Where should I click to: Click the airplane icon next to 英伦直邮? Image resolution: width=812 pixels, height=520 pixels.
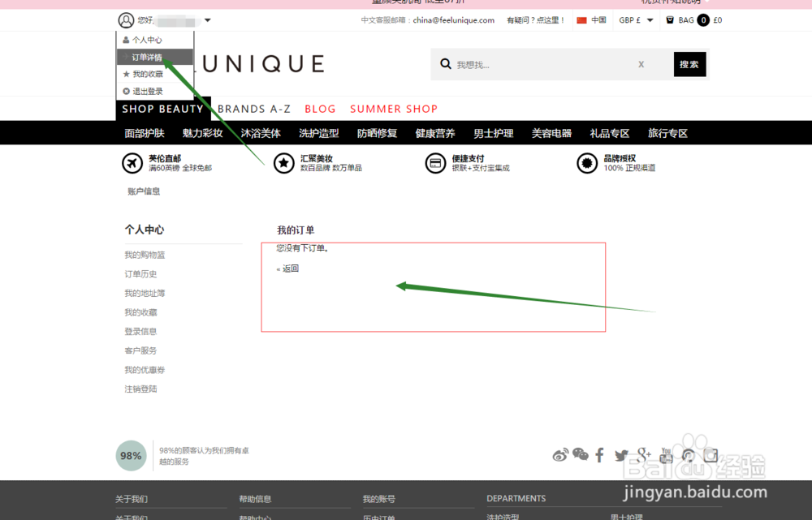click(132, 163)
